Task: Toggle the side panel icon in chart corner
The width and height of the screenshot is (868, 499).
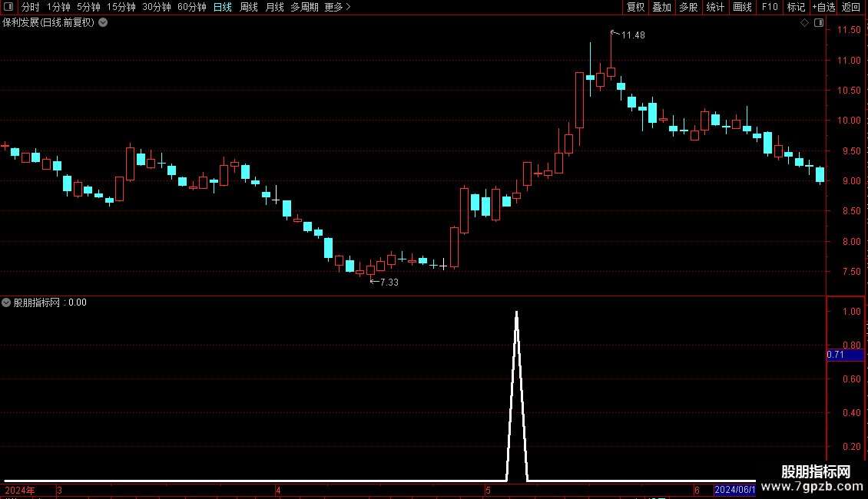Action: 819,23
